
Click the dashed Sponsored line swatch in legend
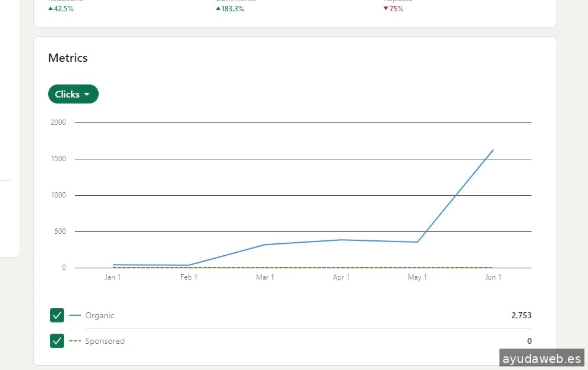click(x=75, y=341)
